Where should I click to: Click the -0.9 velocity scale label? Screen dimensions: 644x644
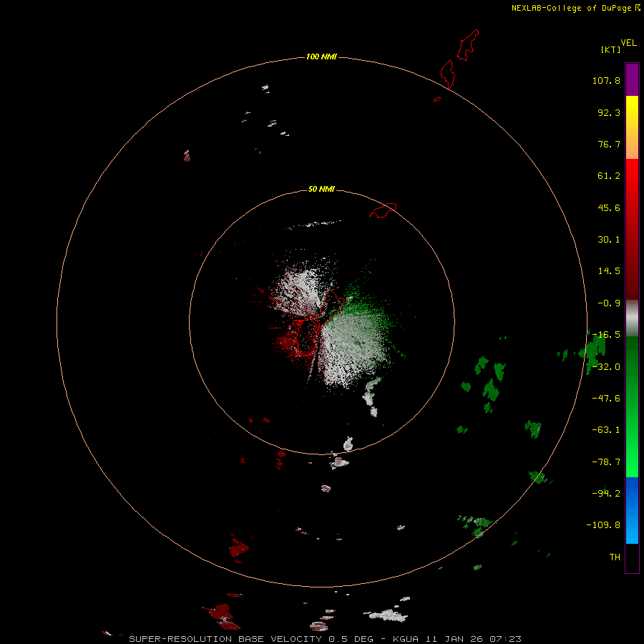tap(609, 303)
